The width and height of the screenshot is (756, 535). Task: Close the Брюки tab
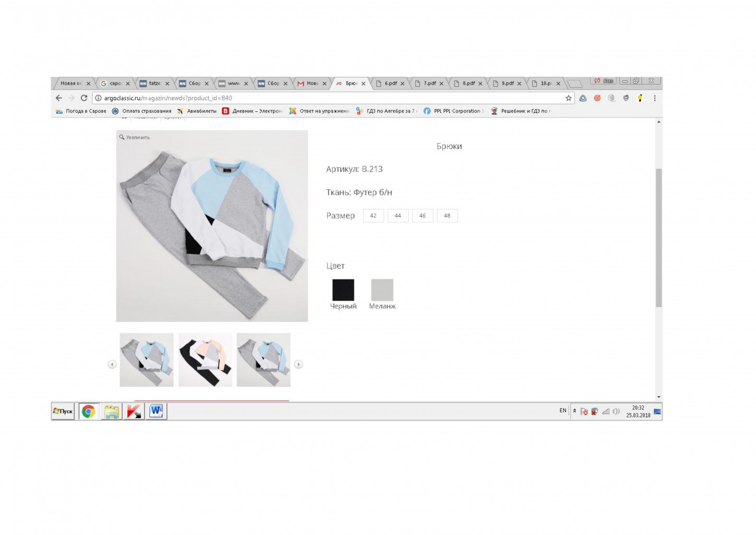point(363,84)
